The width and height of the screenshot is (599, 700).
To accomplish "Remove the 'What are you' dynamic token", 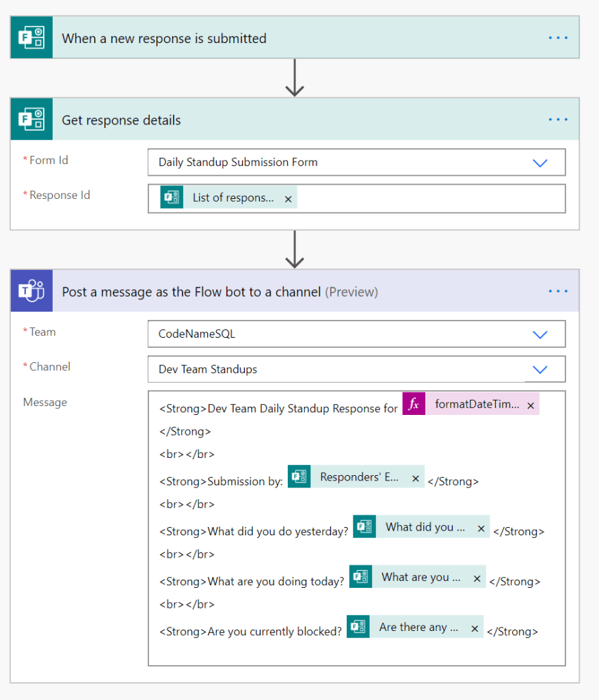I will [477, 578].
